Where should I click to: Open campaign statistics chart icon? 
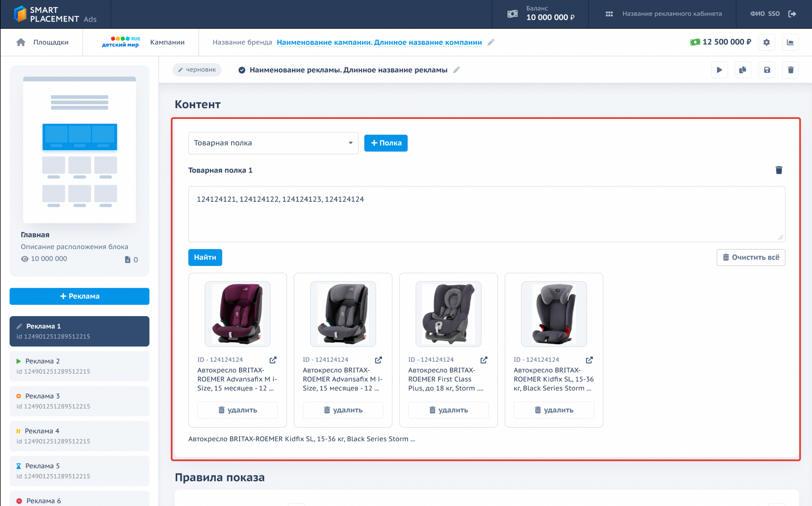coord(790,42)
